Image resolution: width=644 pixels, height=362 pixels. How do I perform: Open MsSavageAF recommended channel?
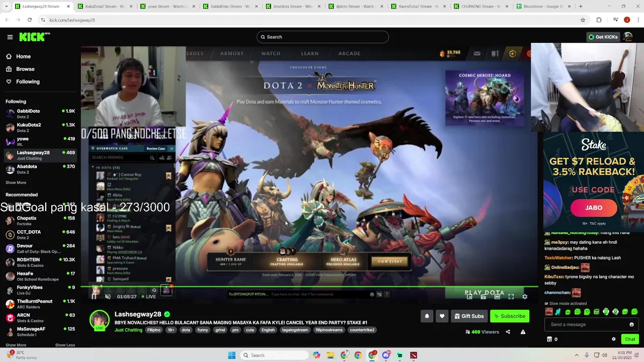(x=40, y=331)
